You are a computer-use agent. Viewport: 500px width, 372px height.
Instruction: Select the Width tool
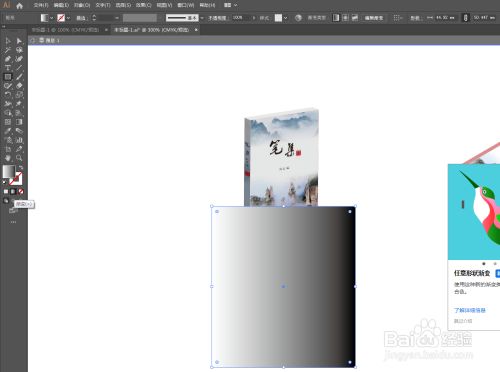[x=8, y=104]
